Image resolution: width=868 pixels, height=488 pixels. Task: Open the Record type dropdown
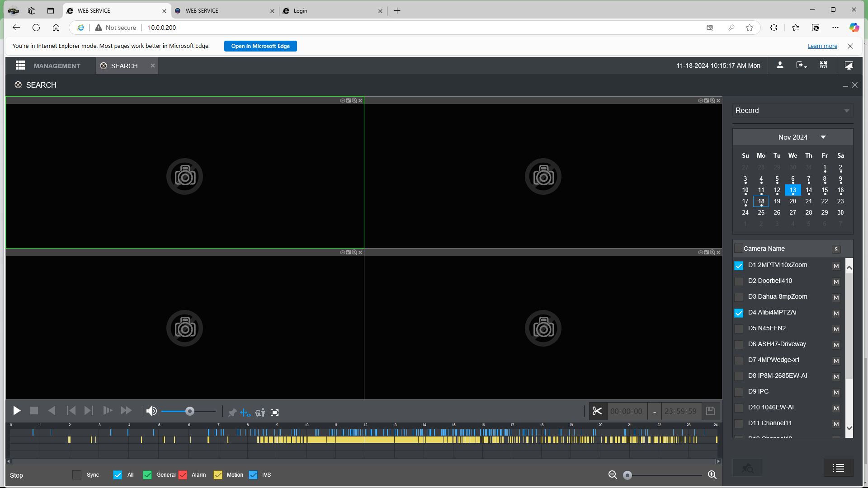click(x=793, y=111)
